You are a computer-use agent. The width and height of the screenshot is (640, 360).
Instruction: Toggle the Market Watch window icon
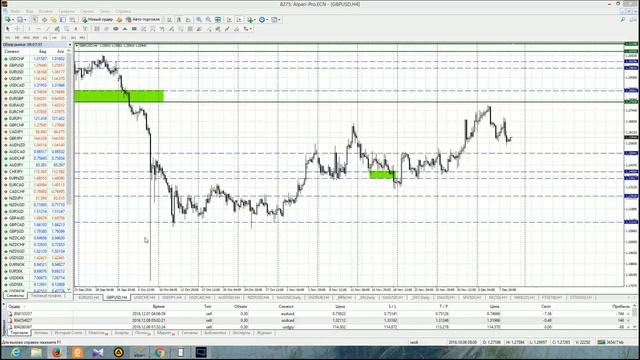pyautogui.click(x=35, y=20)
